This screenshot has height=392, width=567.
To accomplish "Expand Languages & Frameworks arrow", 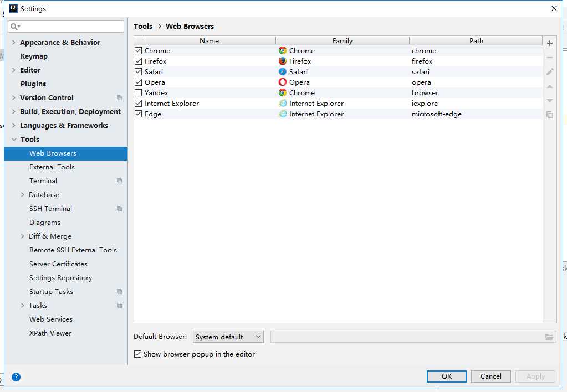I will tap(13, 125).
